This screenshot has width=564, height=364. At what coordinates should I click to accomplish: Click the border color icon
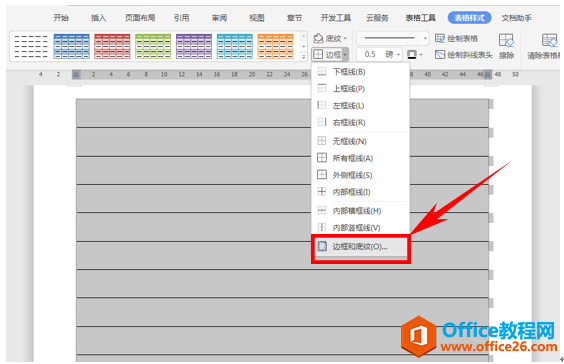411,54
